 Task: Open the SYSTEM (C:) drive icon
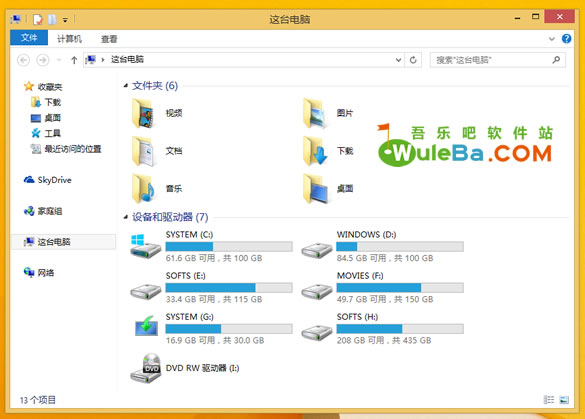click(146, 246)
